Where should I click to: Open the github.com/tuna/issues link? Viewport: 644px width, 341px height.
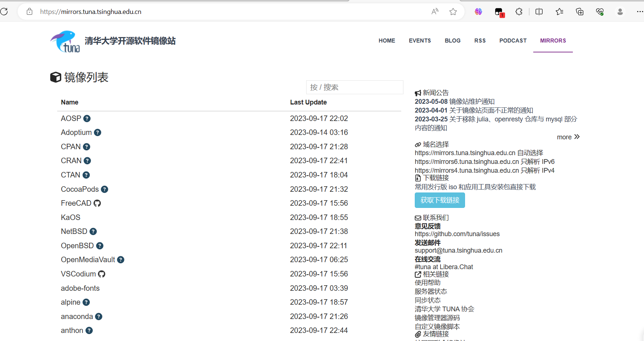tap(457, 234)
